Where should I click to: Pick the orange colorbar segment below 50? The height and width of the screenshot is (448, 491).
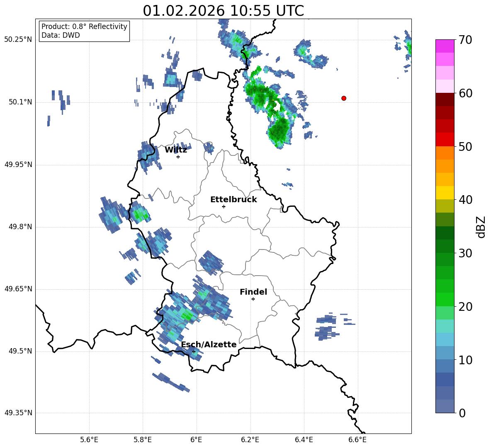445,153
